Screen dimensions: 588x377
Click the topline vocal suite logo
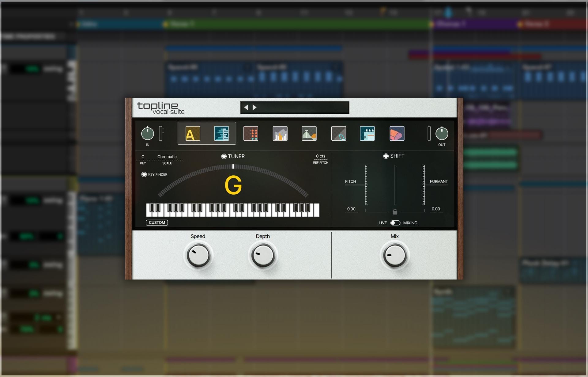pos(161,108)
